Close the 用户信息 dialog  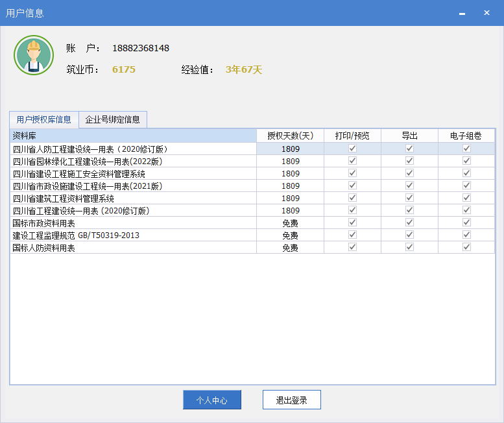click(486, 13)
